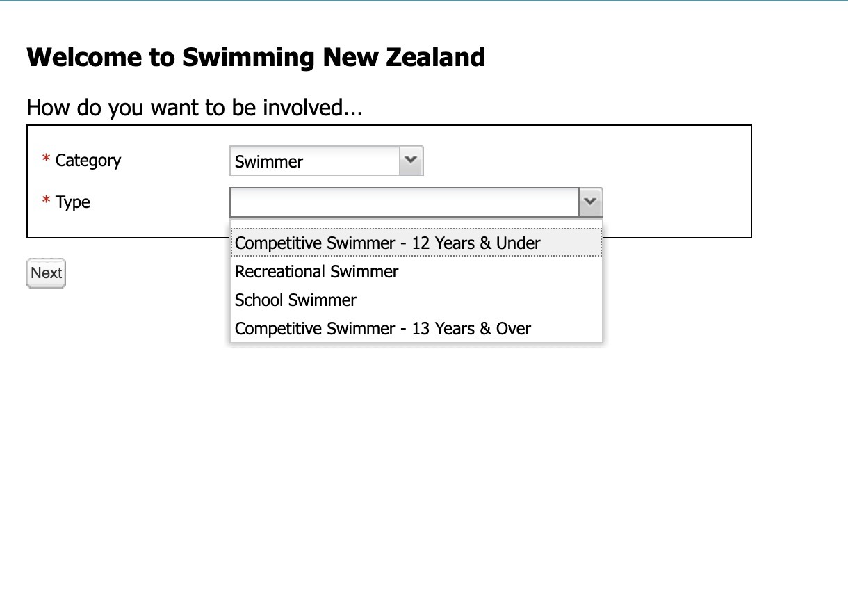
Task: Collapse the Type dropdown using its arrow
Action: click(x=590, y=202)
